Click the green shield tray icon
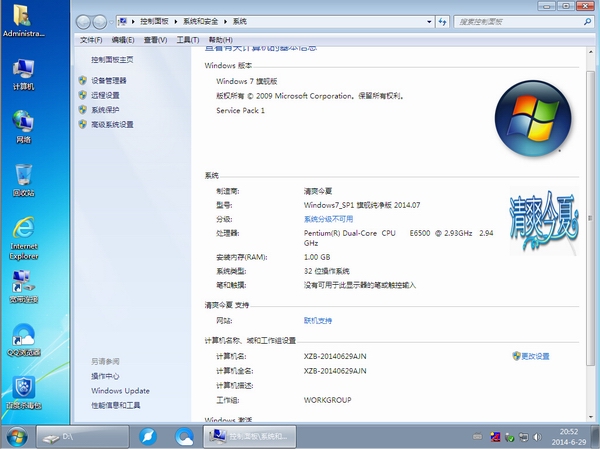600x449 pixels. 509,437
